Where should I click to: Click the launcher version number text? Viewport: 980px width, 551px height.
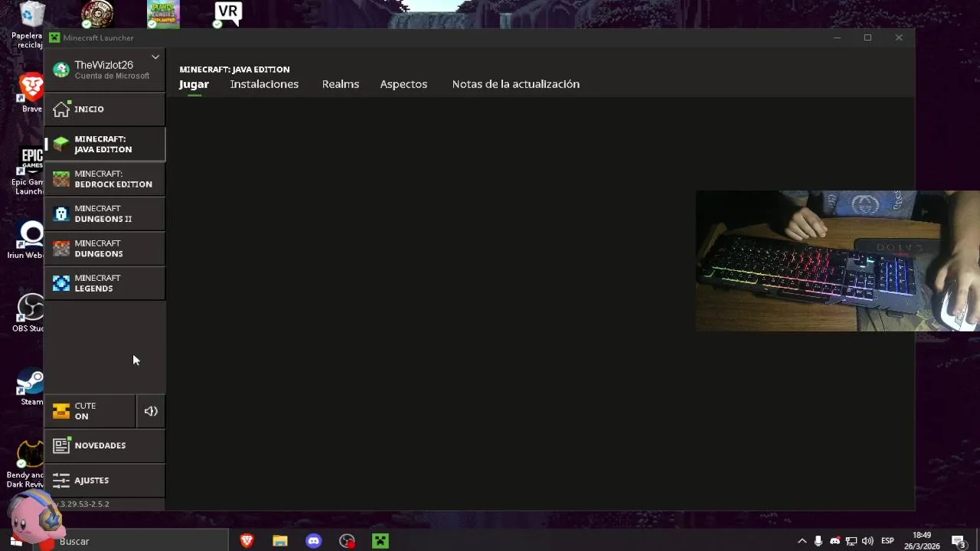click(x=84, y=504)
